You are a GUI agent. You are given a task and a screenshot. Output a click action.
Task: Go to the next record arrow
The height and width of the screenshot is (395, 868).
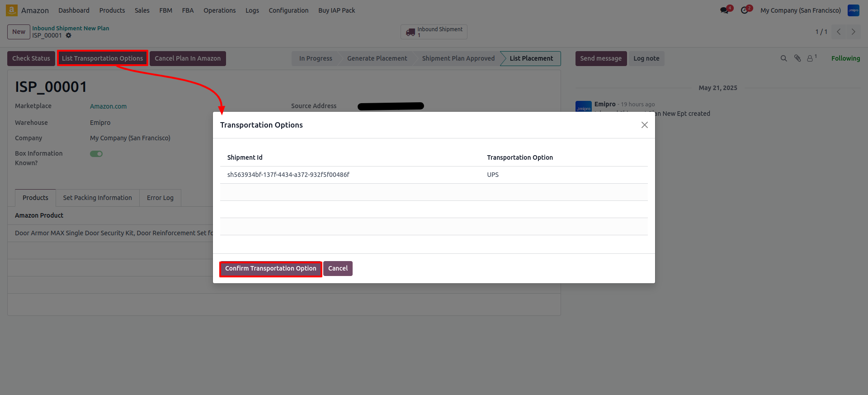coord(853,32)
